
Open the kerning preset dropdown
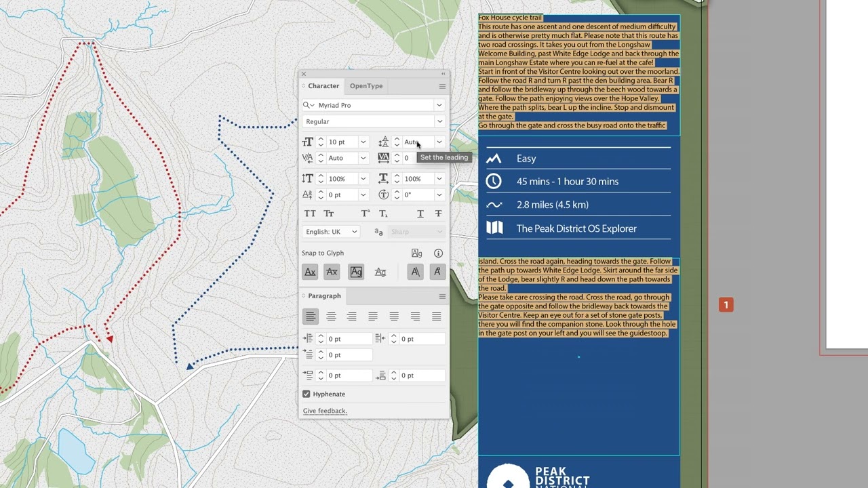(x=363, y=158)
